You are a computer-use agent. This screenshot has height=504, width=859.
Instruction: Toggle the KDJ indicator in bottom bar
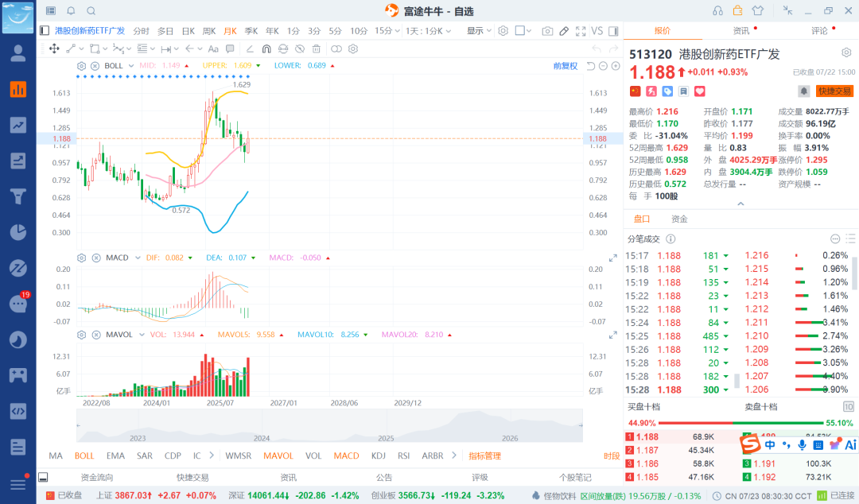pyautogui.click(x=378, y=456)
